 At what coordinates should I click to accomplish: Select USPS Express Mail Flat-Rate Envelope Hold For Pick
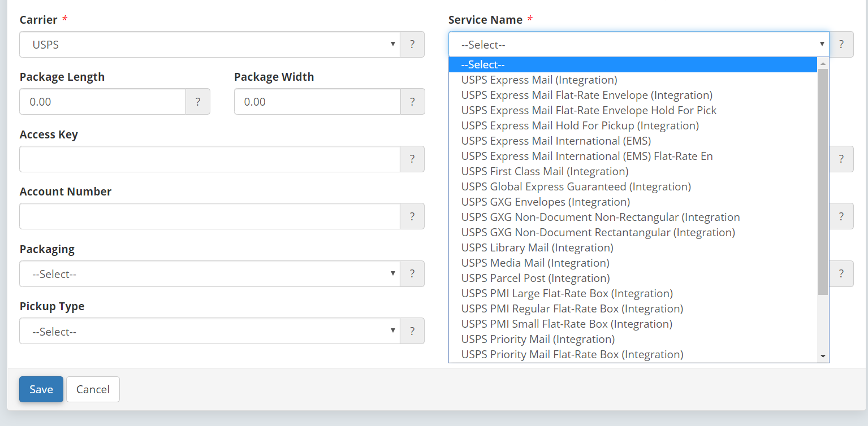tap(633, 110)
